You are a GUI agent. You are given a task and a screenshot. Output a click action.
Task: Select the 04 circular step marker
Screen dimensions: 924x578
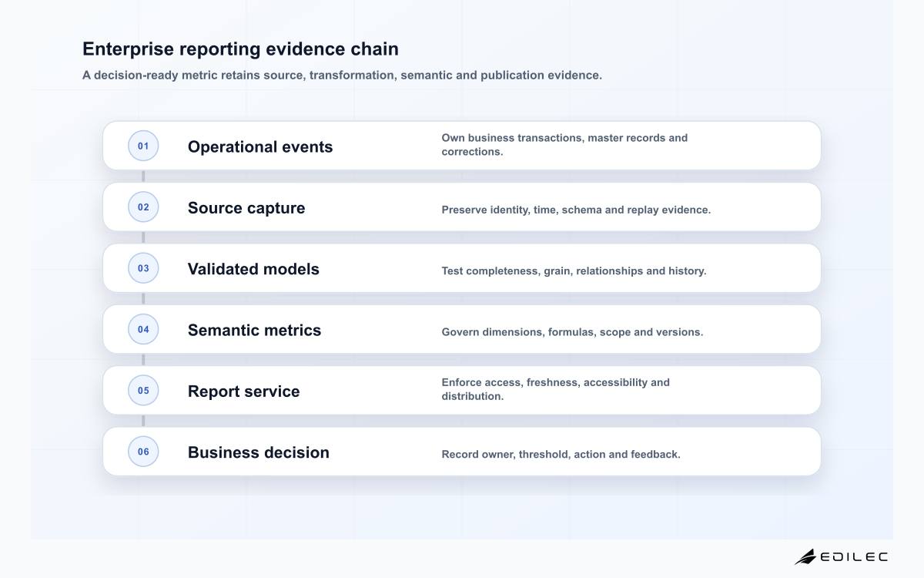pyautogui.click(x=143, y=329)
